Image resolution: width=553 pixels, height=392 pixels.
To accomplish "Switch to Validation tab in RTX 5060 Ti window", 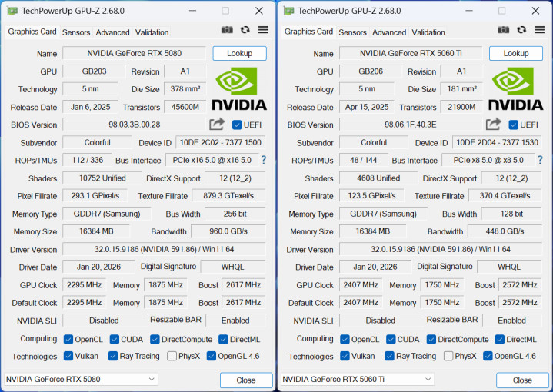I will 428,32.
